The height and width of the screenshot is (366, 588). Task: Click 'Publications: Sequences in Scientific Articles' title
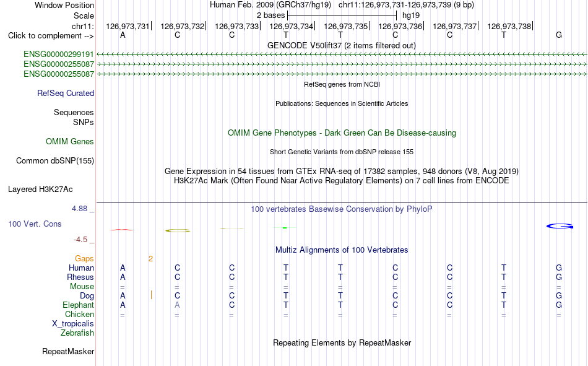(342, 103)
